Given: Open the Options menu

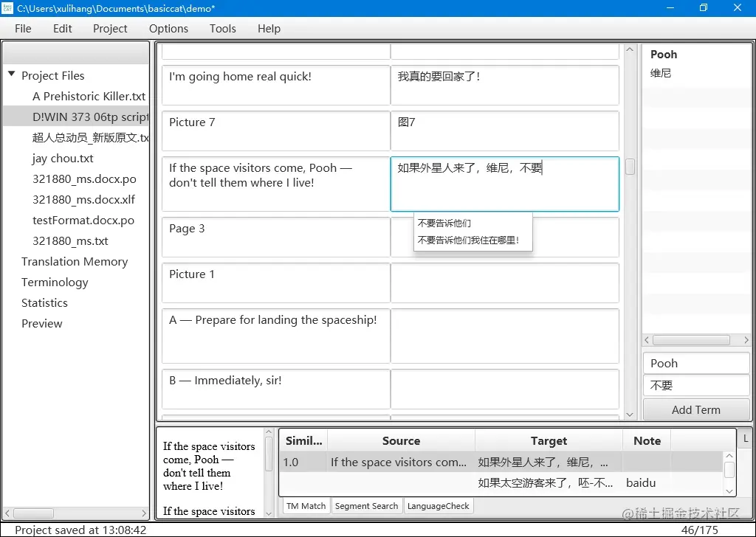Looking at the screenshot, I should [x=169, y=29].
